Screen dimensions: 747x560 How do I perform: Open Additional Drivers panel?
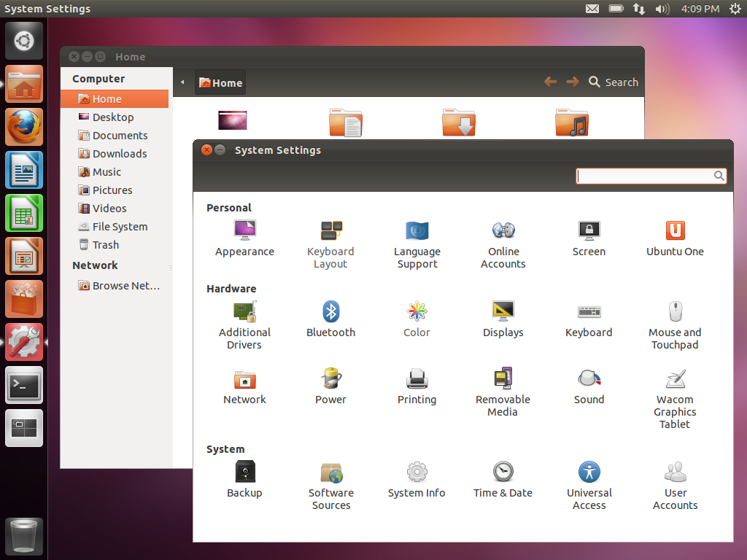(244, 326)
